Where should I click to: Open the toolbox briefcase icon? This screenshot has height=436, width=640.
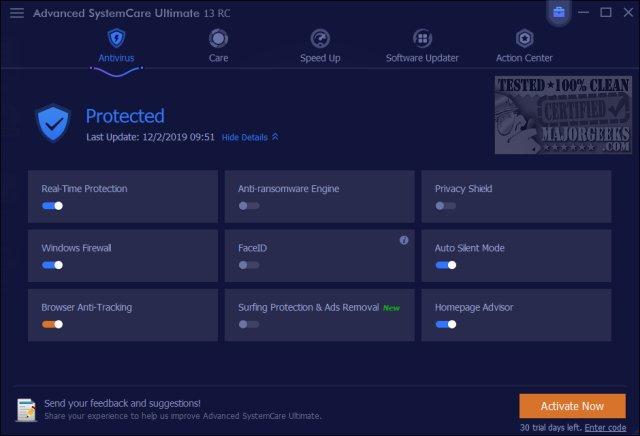(559, 12)
